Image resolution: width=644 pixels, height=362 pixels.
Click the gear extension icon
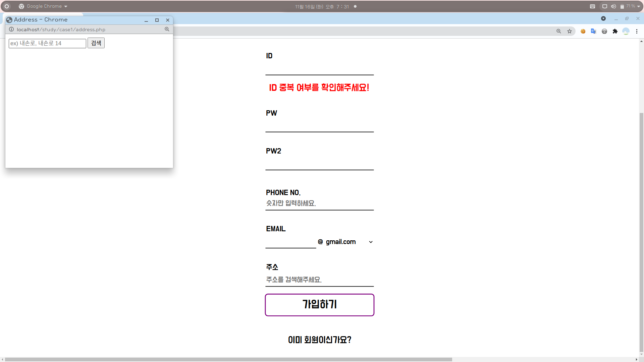click(604, 31)
